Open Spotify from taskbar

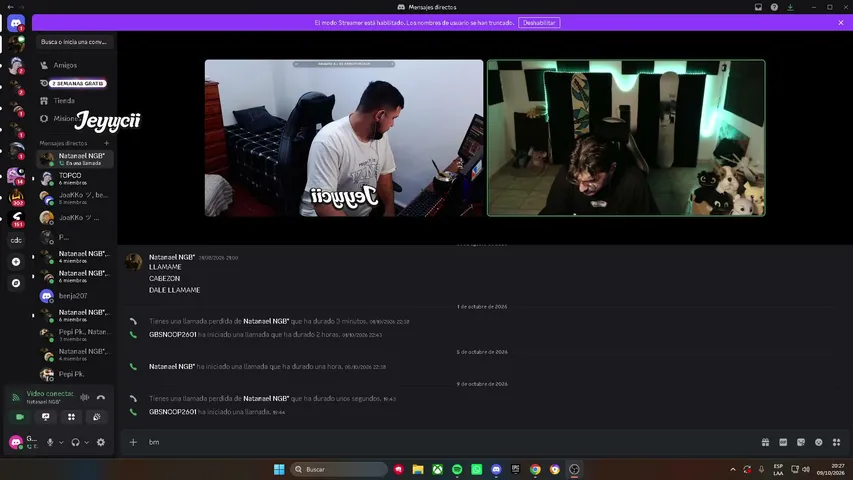point(457,469)
